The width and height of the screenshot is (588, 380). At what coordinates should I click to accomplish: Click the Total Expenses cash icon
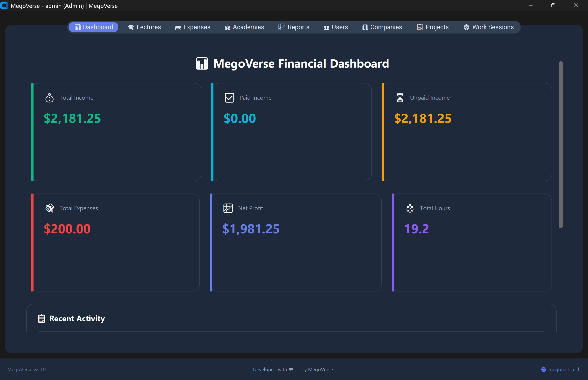click(49, 208)
